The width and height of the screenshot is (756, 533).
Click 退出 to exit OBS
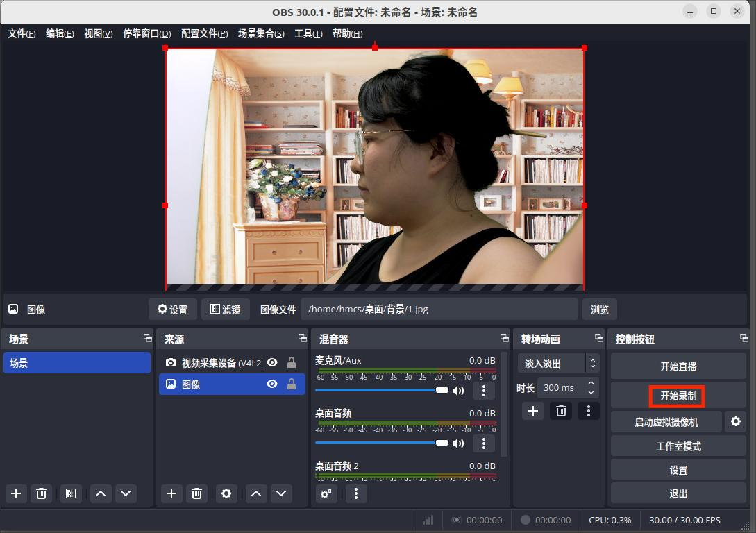point(678,493)
